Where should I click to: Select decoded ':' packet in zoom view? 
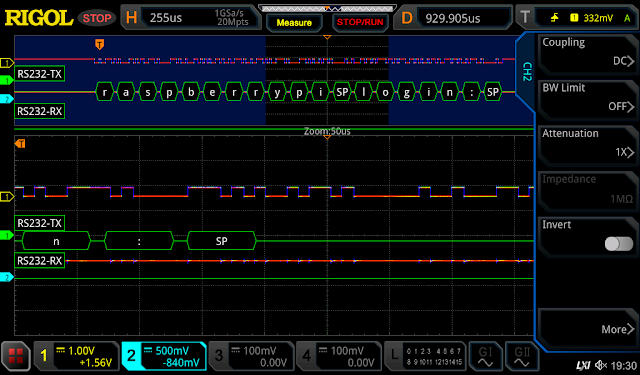tap(139, 241)
